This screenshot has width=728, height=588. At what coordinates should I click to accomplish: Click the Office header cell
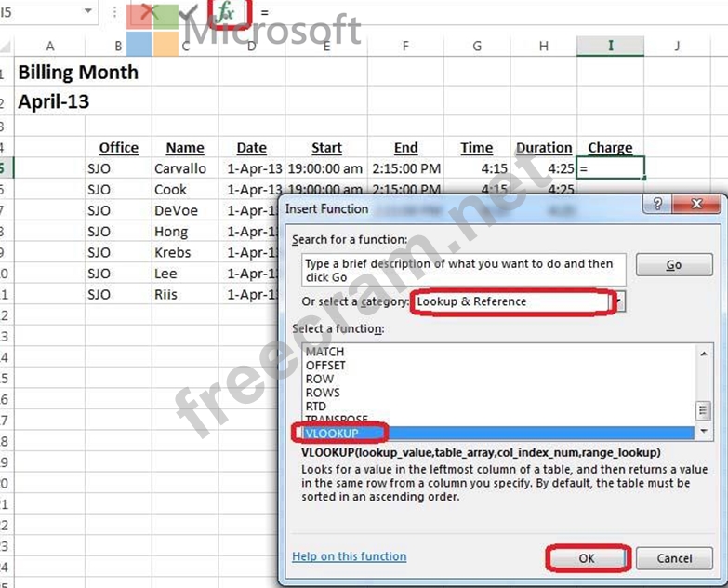[118, 148]
